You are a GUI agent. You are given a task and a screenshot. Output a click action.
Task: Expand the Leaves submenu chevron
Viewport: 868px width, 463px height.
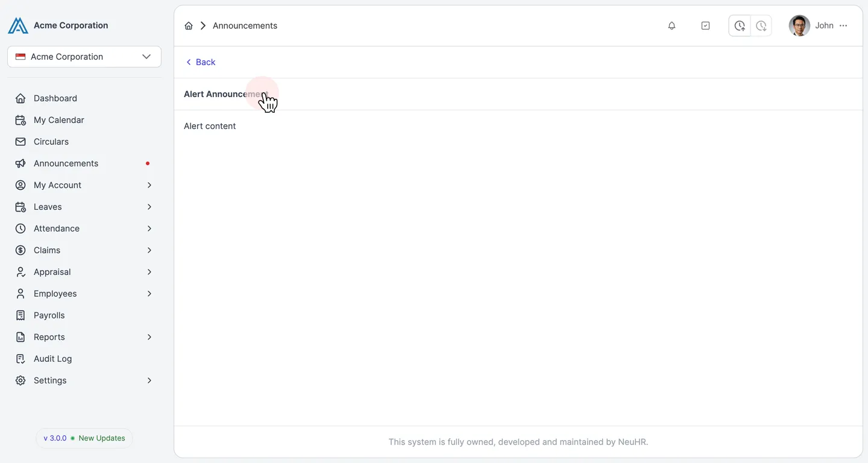pyautogui.click(x=149, y=207)
